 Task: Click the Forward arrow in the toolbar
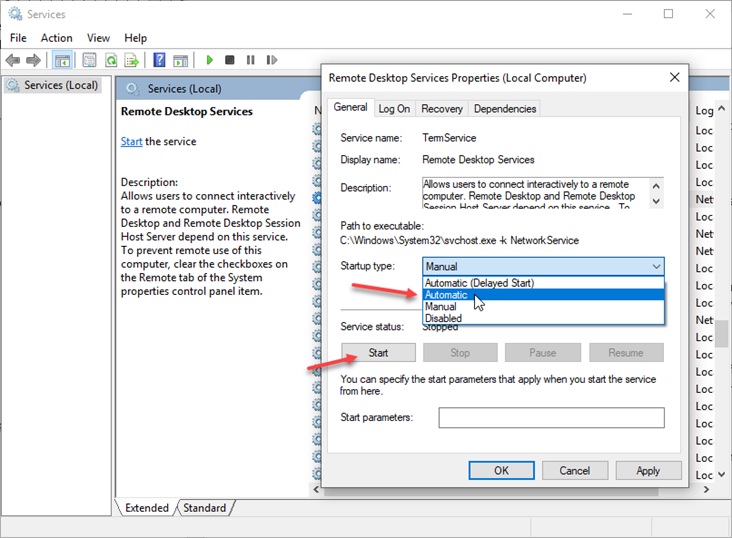[34, 60]
